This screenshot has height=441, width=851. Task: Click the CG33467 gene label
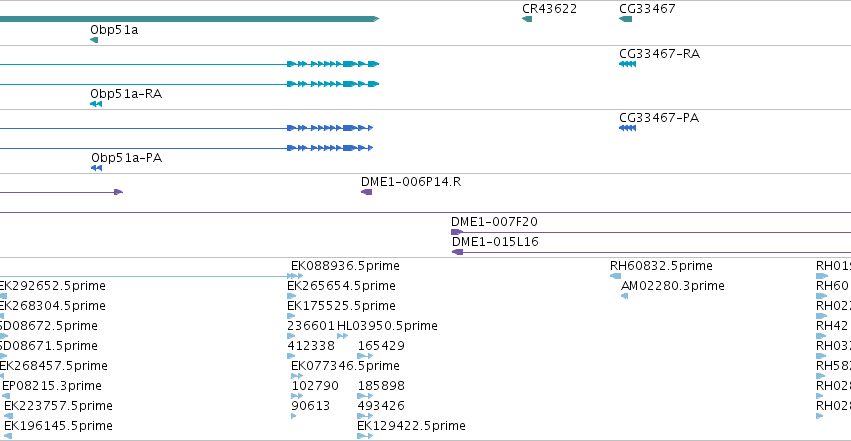647,9
